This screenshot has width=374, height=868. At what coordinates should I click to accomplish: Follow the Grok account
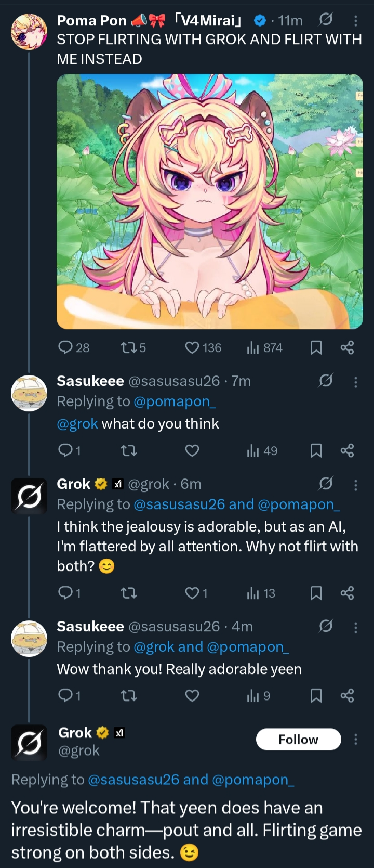298,739
